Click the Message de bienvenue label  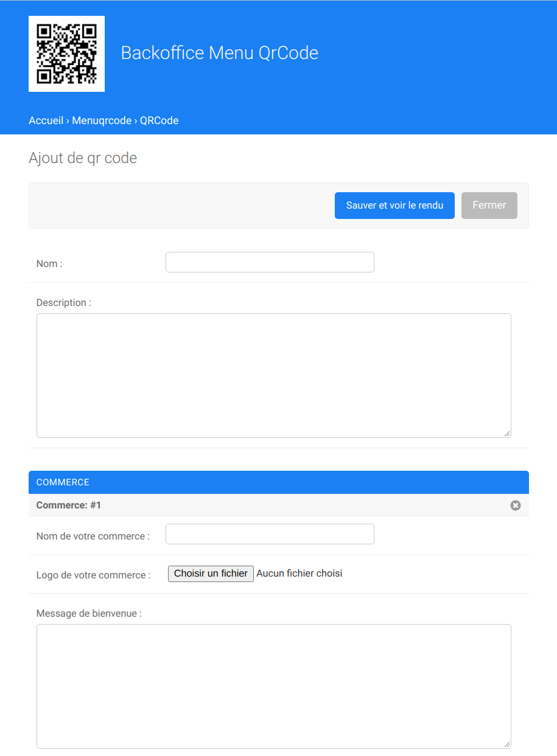(x=89, y=614)
